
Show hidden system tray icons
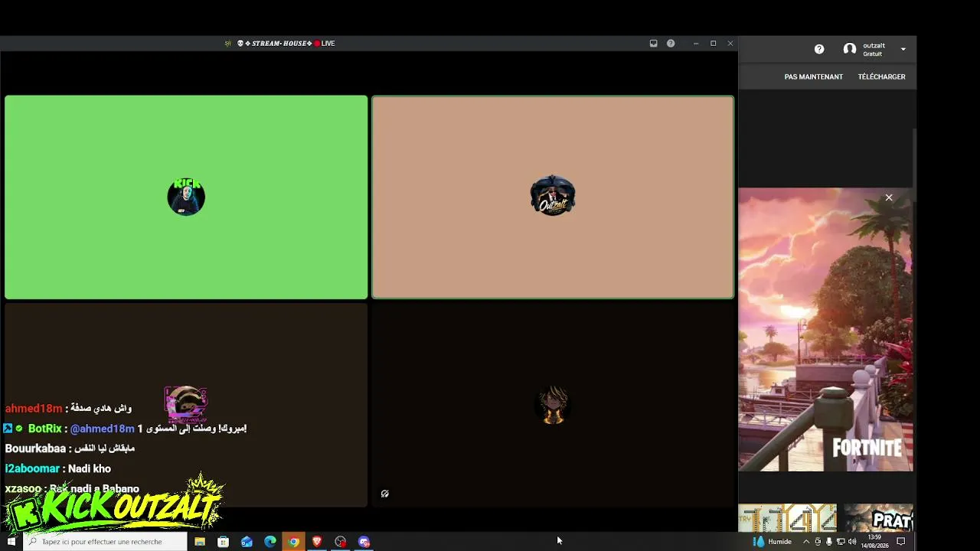(805, 542)
